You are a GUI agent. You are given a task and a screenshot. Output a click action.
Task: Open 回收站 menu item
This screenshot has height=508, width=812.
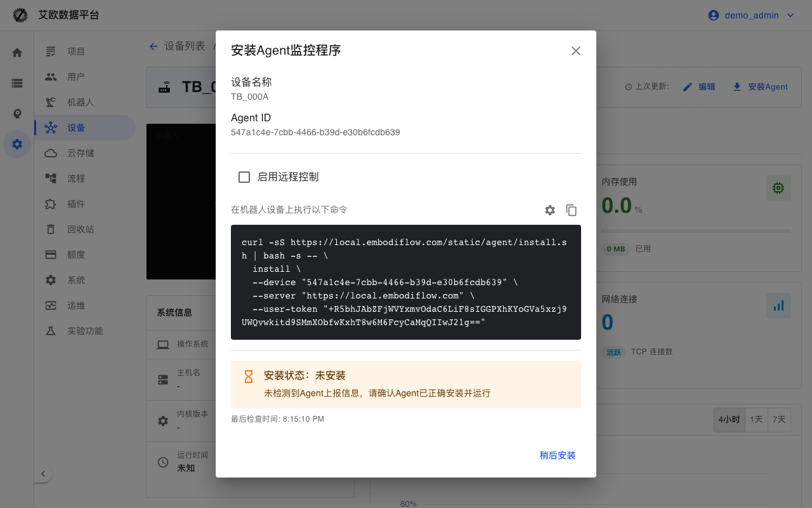[85, 229]
